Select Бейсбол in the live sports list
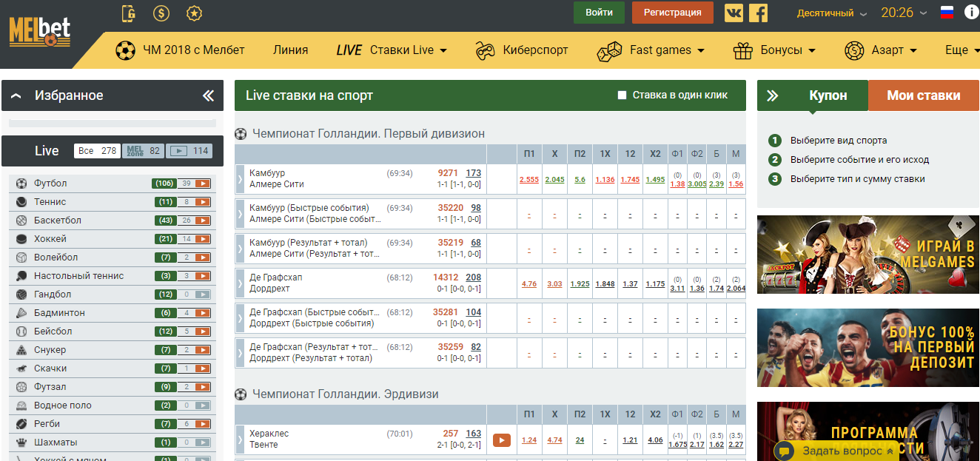980x461 pixels. click(x=112, y=332)
